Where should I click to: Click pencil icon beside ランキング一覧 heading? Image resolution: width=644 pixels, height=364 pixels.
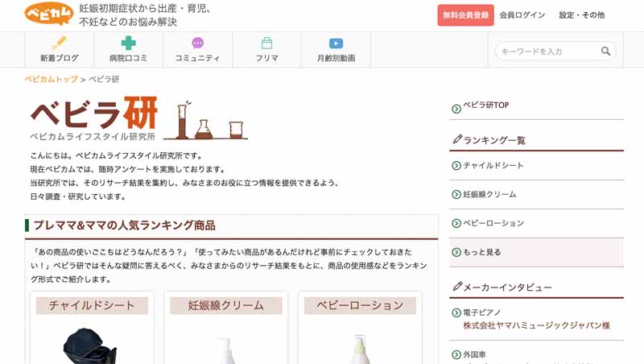click(x=457, y=139)
